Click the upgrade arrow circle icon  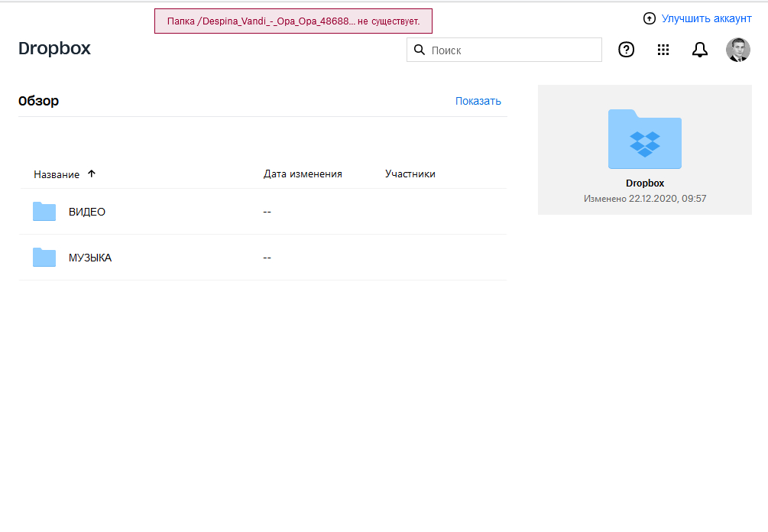650,18
